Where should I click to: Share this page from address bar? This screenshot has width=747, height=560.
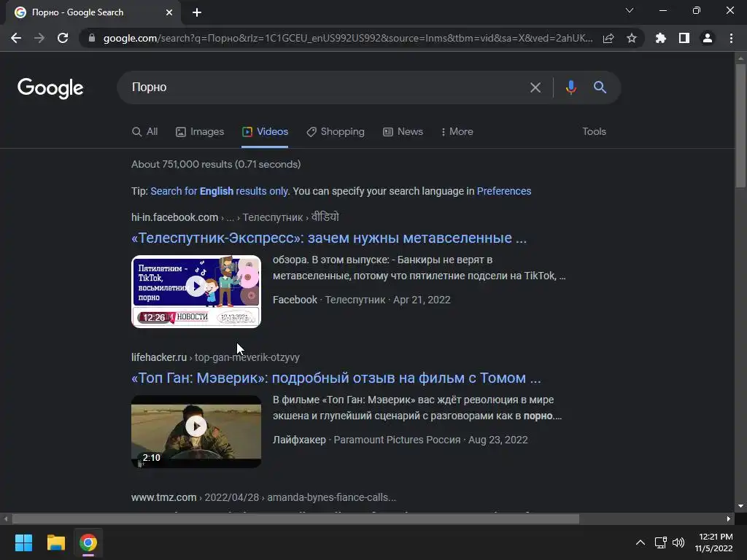[x=608, y=38]
